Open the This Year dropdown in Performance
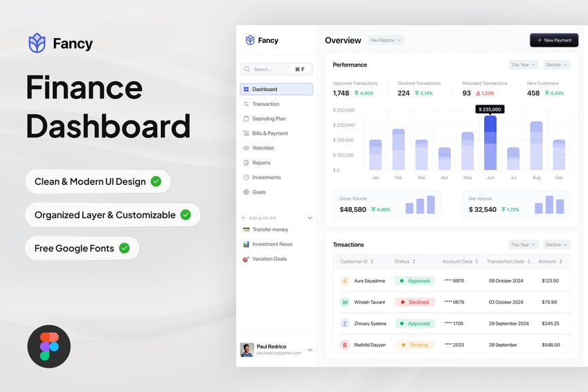This screenshot has width=588, height=392. pos(523,65)
